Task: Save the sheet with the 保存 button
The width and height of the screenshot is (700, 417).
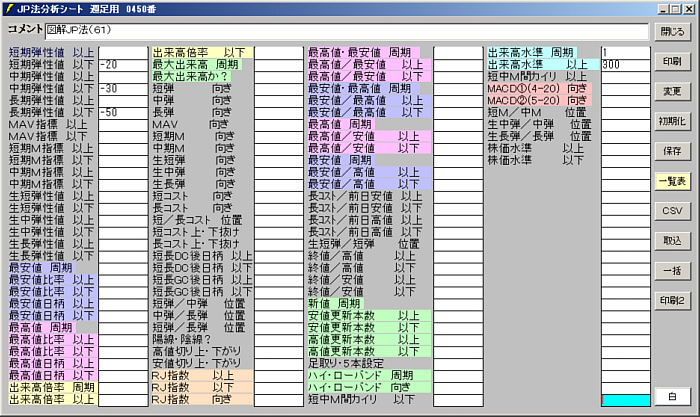Action: tap(673, 151)
